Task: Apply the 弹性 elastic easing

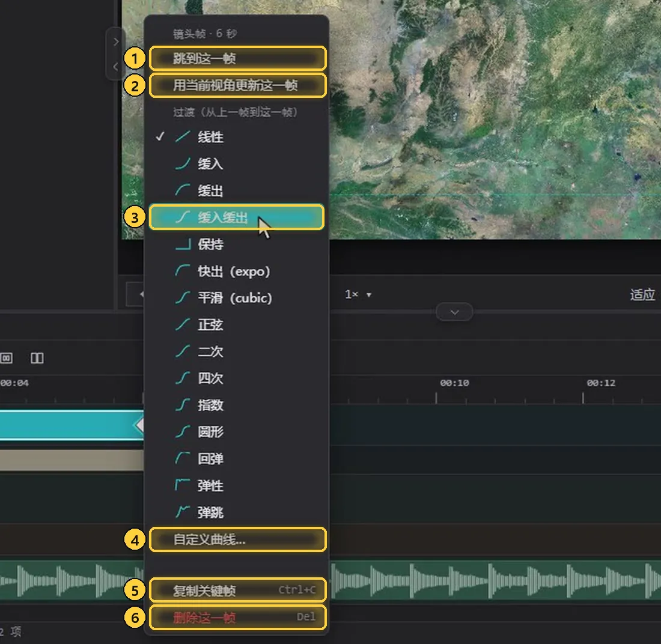Action: [x=236, y=486]
